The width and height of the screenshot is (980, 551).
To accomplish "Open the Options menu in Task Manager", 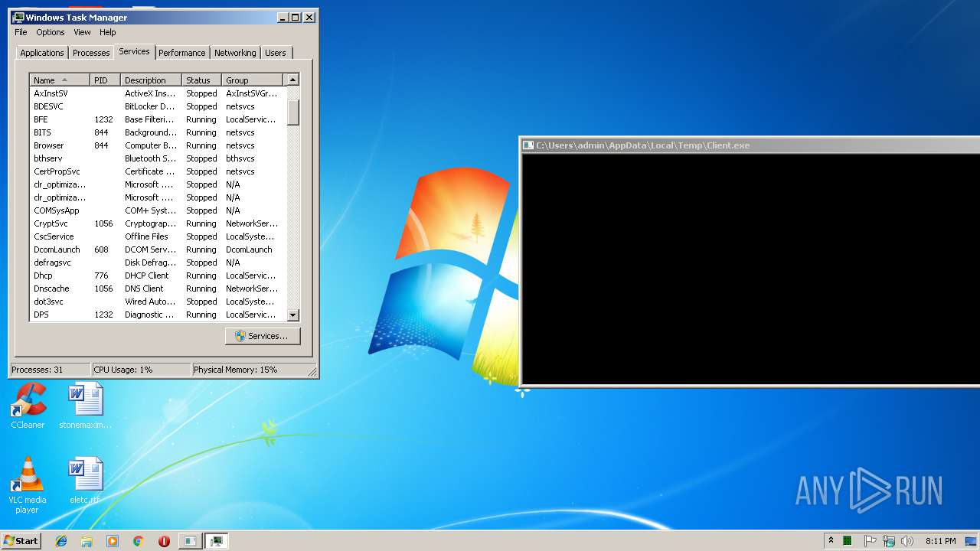I will (x=51, y=32).
